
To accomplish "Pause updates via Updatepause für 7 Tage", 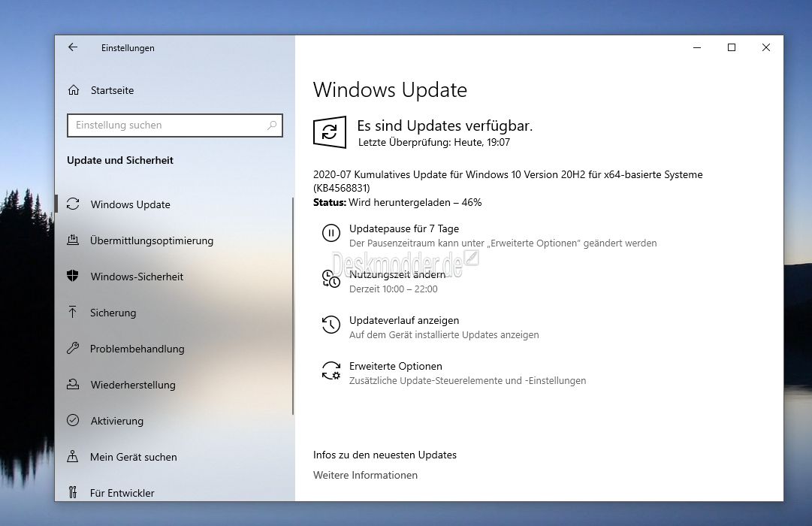I will pos(404,228).
